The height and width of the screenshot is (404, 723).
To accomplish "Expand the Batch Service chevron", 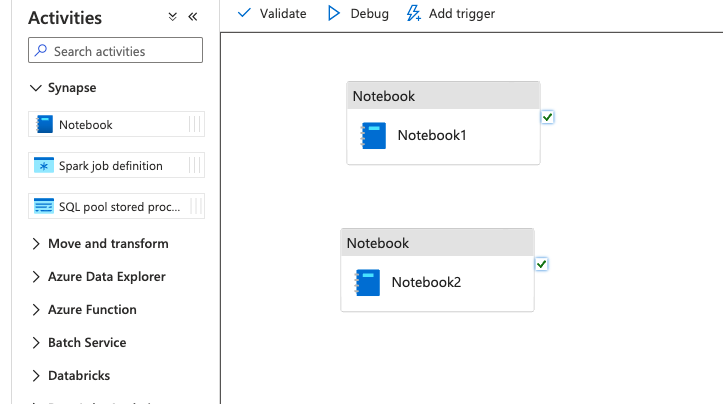I will tap(36, 343).
